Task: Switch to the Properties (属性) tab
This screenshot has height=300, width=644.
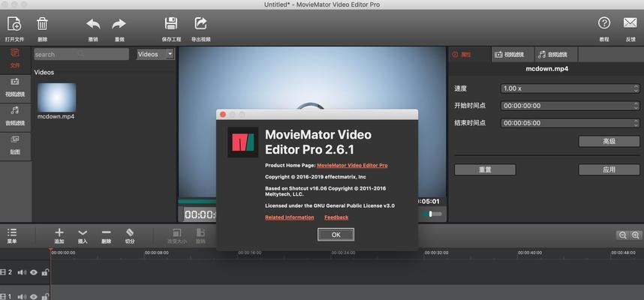Action: (469, 55)
